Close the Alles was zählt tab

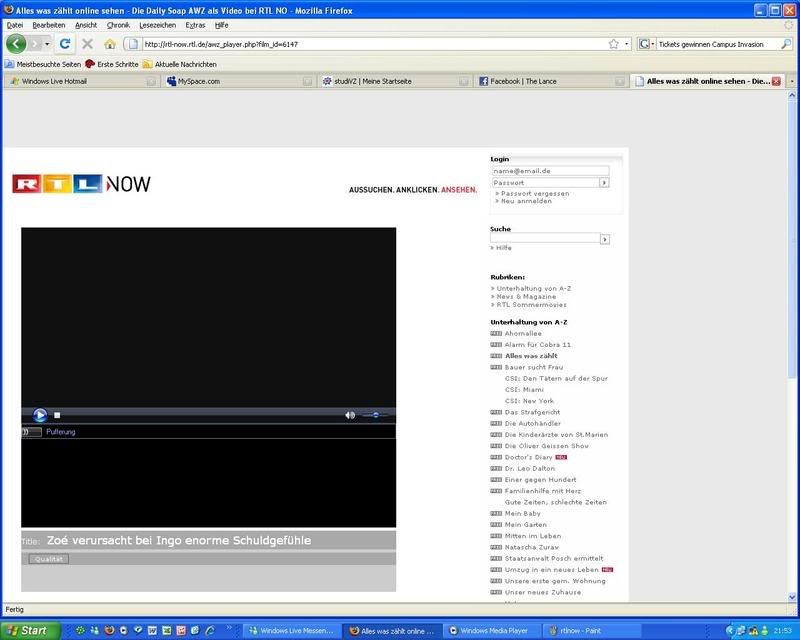click(x=776, y=81)
